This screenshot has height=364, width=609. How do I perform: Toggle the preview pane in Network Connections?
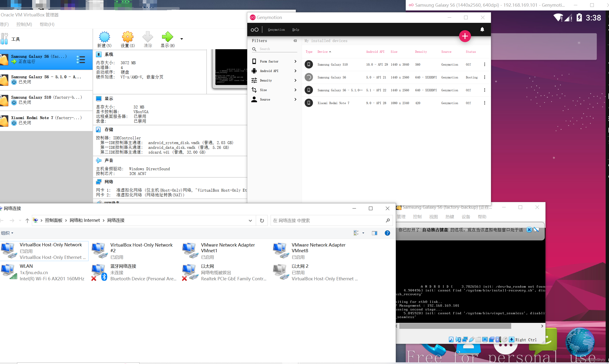374,233
